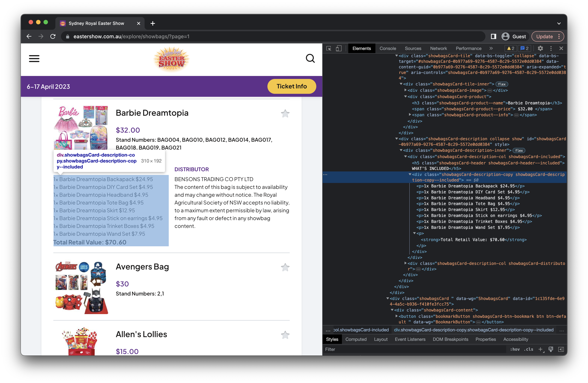Expand the showbagsCard-image div node

tap(406, 90)
